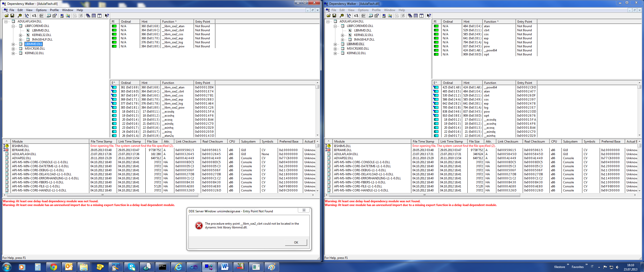Open Google Chrome from the taskbar
644x272 pixels.
53,267
